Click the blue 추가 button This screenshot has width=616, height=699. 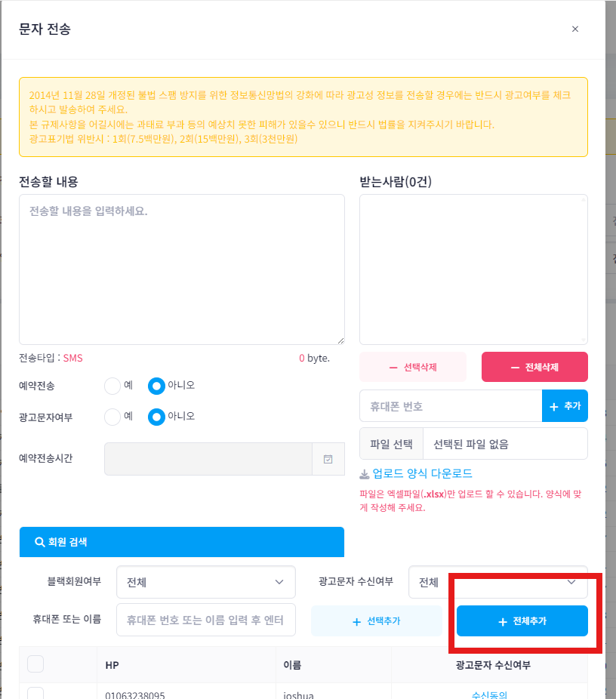point(565,406)
